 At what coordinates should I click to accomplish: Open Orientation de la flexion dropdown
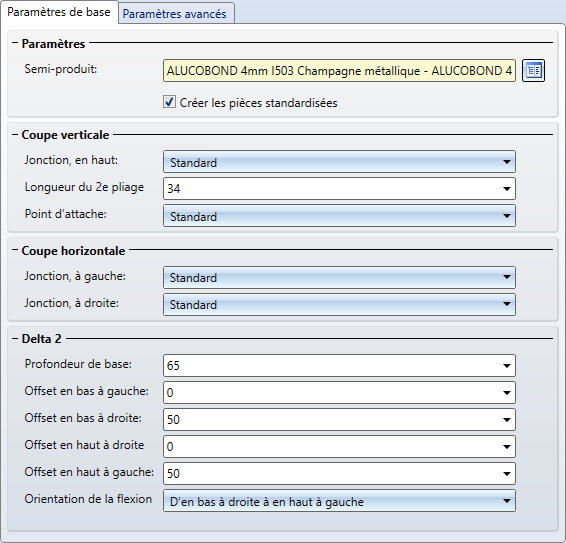[339, 501]
